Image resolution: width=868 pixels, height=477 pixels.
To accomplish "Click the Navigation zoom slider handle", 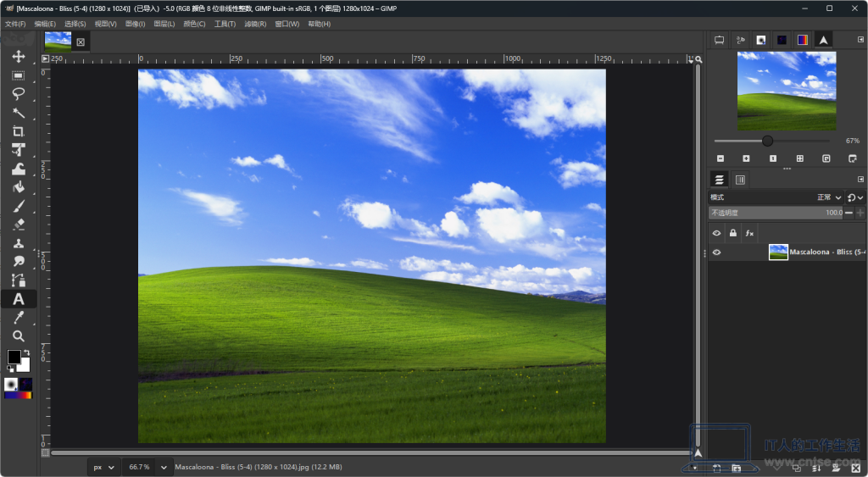I will tap(767, 141).
